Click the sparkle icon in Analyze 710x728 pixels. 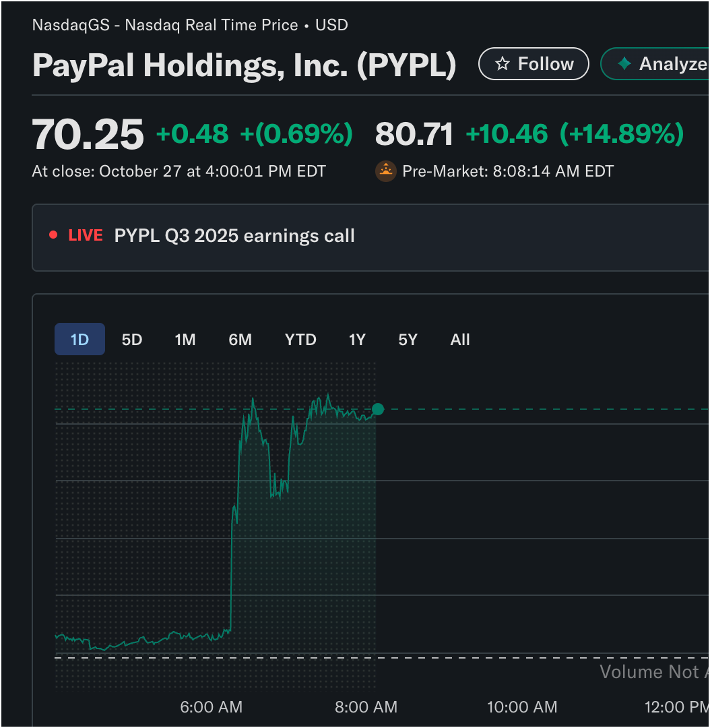[624, 63]
